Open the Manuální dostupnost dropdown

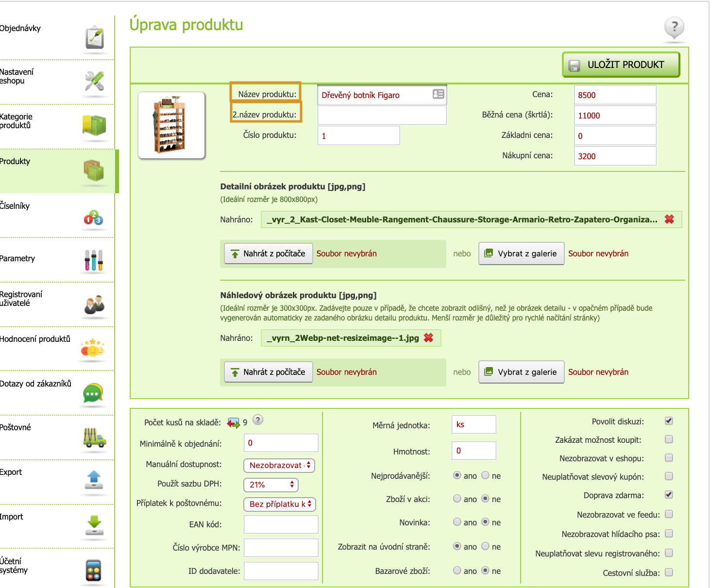point(279,465)
